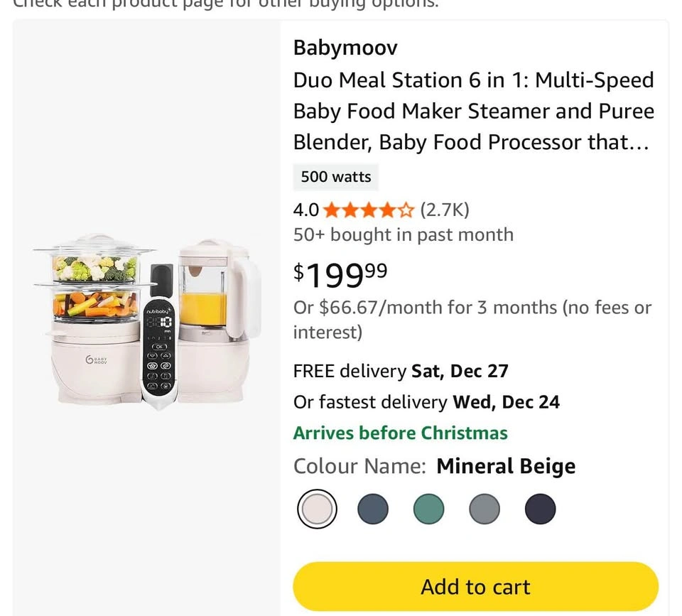Click the 4.0 rating number

pos(306,210)
